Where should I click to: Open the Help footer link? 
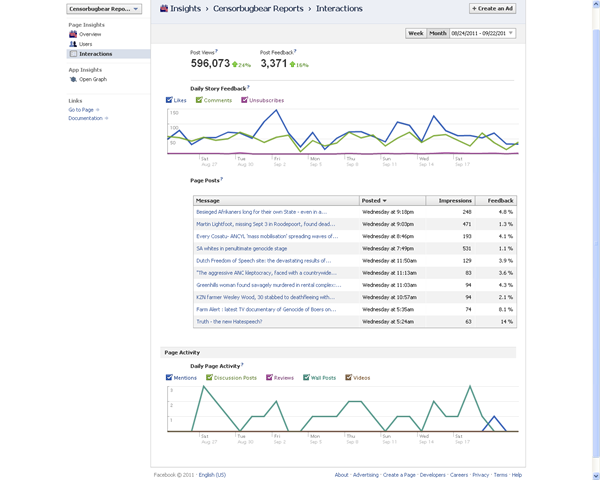coord(517,475)
